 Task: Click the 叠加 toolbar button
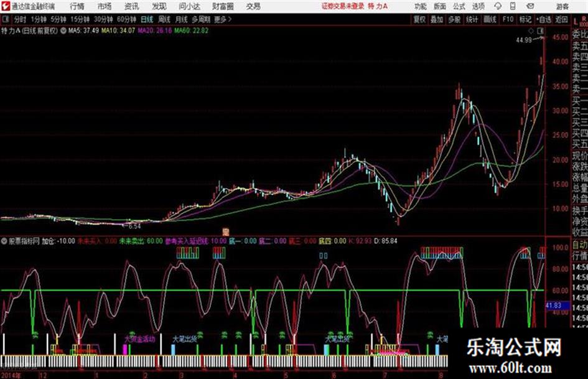click(437, 19)
